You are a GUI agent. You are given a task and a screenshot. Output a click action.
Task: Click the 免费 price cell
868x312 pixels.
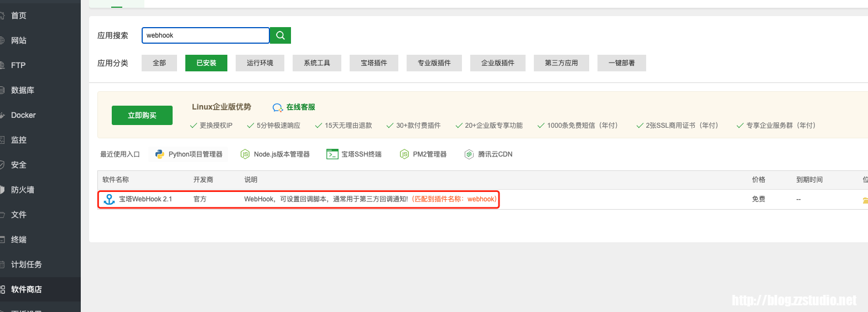click(758, 199)
